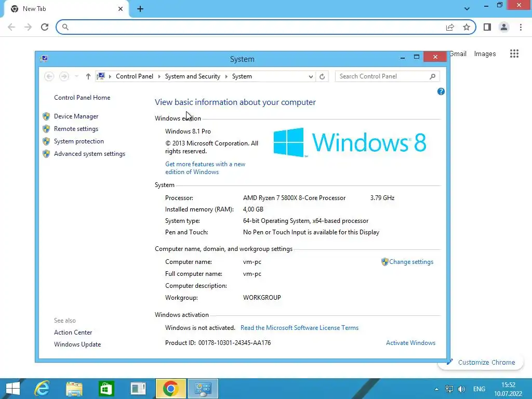Open Gmail link behind System window
532x399 pixels.
[458, 54]
